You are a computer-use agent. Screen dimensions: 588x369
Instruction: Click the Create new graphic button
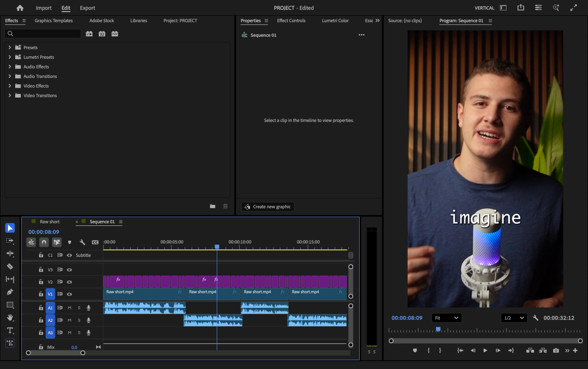point(268,207)
